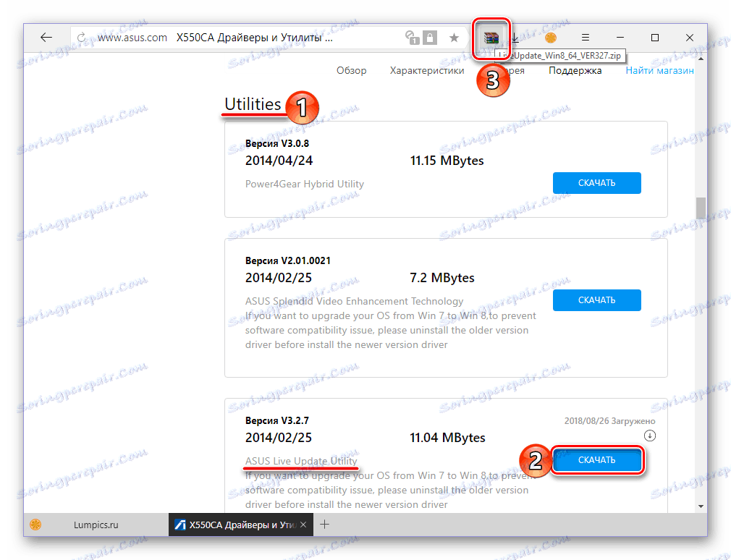Image resolution: width=731 pixels, height=560 pixels.
Task: Click the 11.04 MBytes file size
Action: (447, 438)
